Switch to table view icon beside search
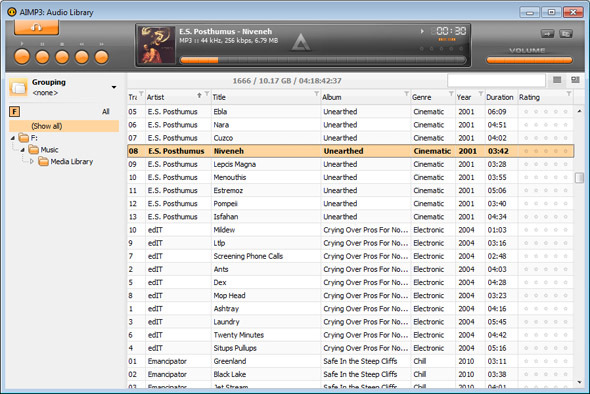The width and height of the screenshot is (590, 394). 557,80
